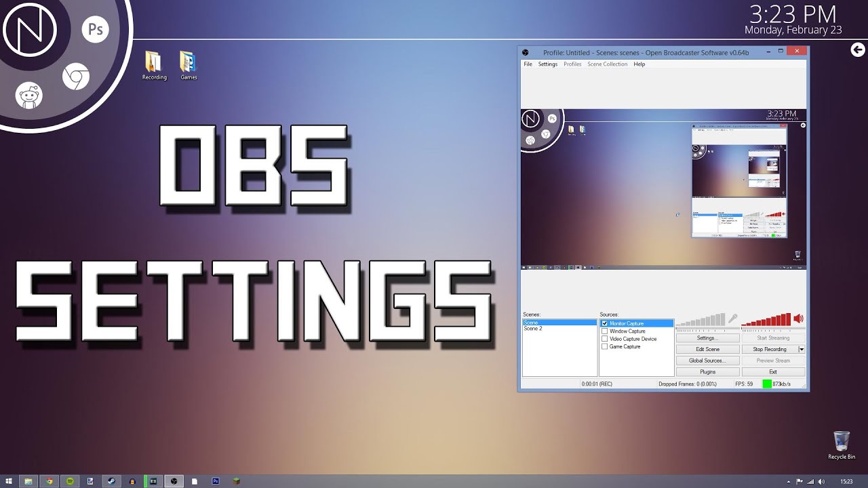Mute the desktop speaker icon in OBS
Viewport: 868px width, 488px height.
click(x=798, y=319)
